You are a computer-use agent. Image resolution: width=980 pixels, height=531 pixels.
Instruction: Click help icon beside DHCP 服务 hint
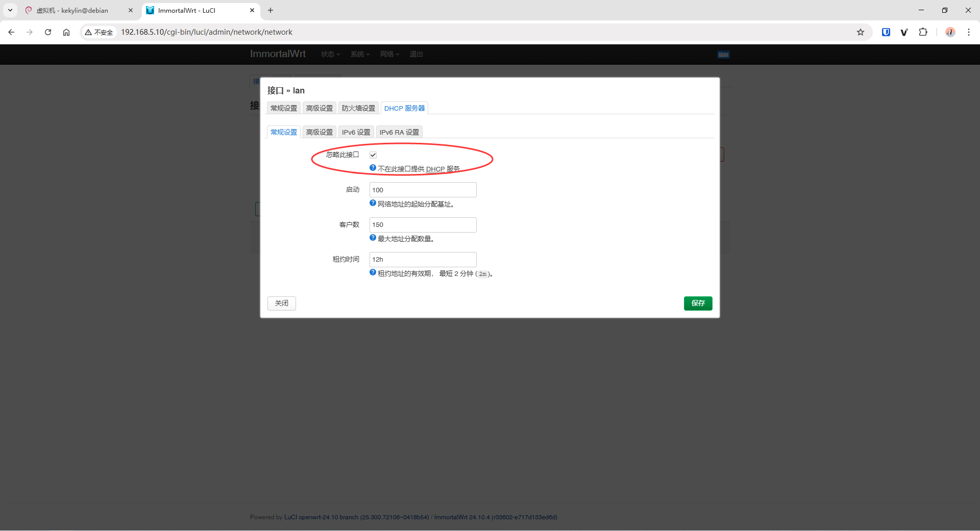[372, 168]
